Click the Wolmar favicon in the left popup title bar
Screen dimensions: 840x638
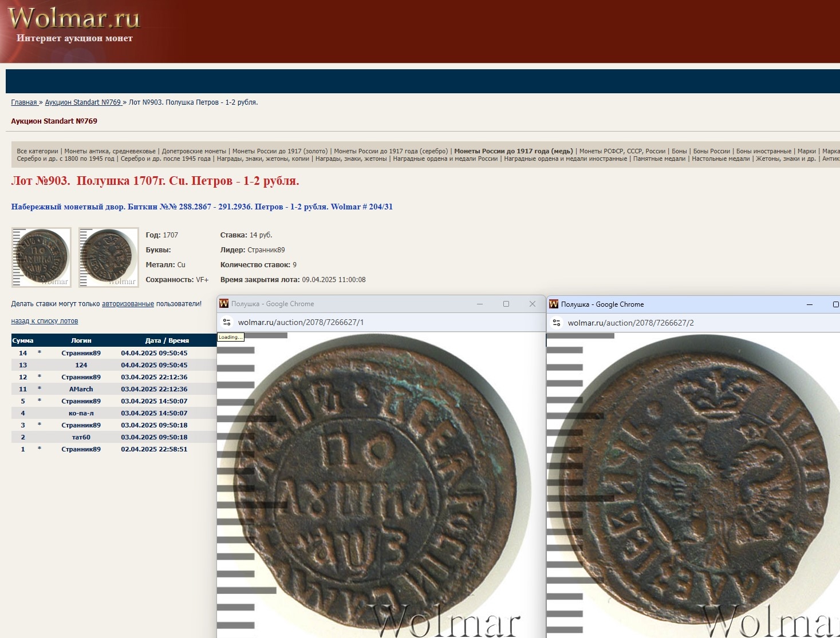[x=224, y=304]
